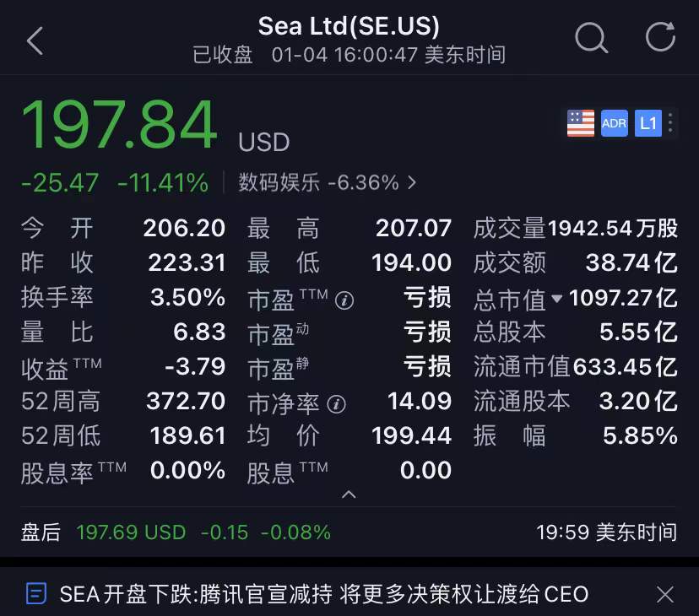
Task: Open the news document icon in banner
Action: (x=36, y=594)
